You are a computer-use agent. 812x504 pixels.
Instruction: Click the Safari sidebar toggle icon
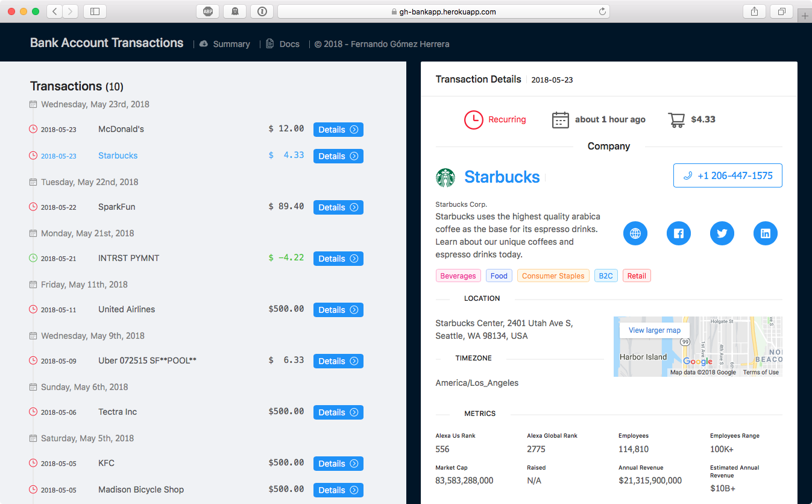tap(95, 11)
